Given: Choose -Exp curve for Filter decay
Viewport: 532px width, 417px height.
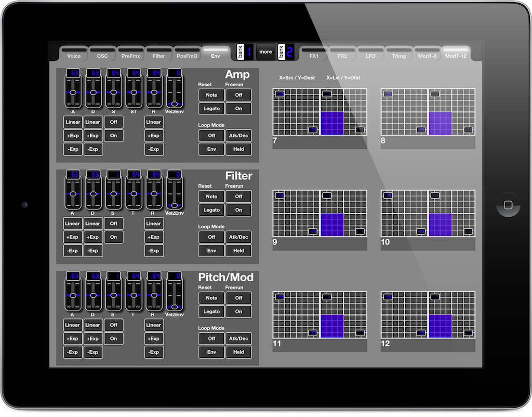Looking at the screenshot, I should click(92, 251).
